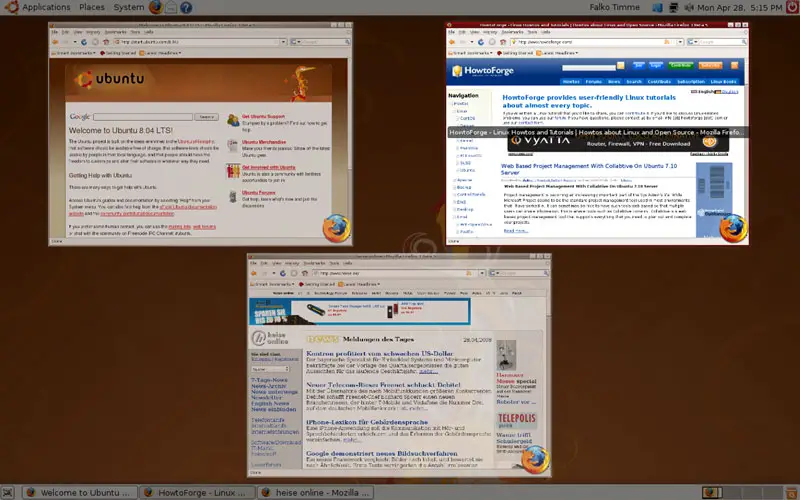Click Falko Timme user name in top panel
The width and height of the screenshot is (800, 500).
coord(614,7)
